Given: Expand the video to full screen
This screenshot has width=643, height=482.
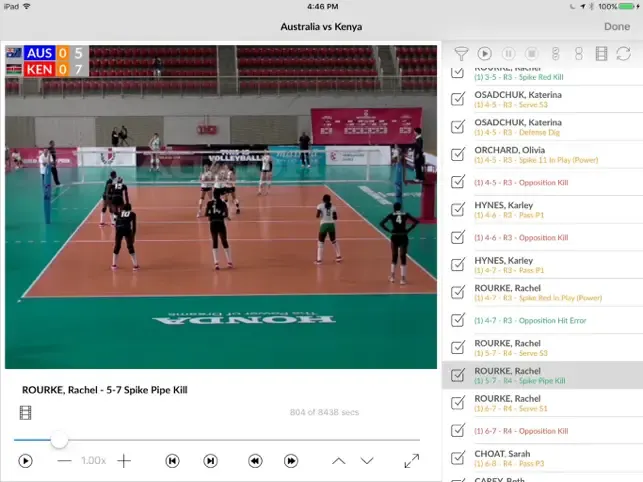Looking at the screenshot, I should coord(412,461).
